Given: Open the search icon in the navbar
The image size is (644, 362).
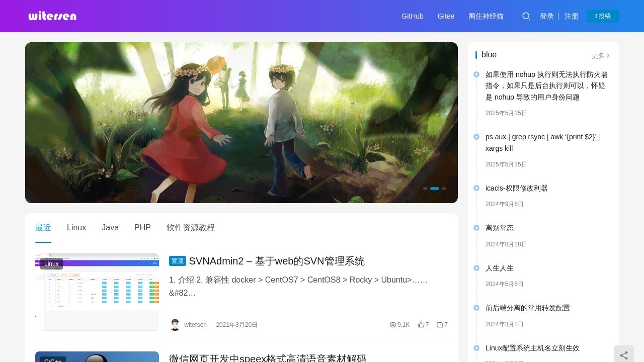Looking at the screenshot, I should [526, 16].
